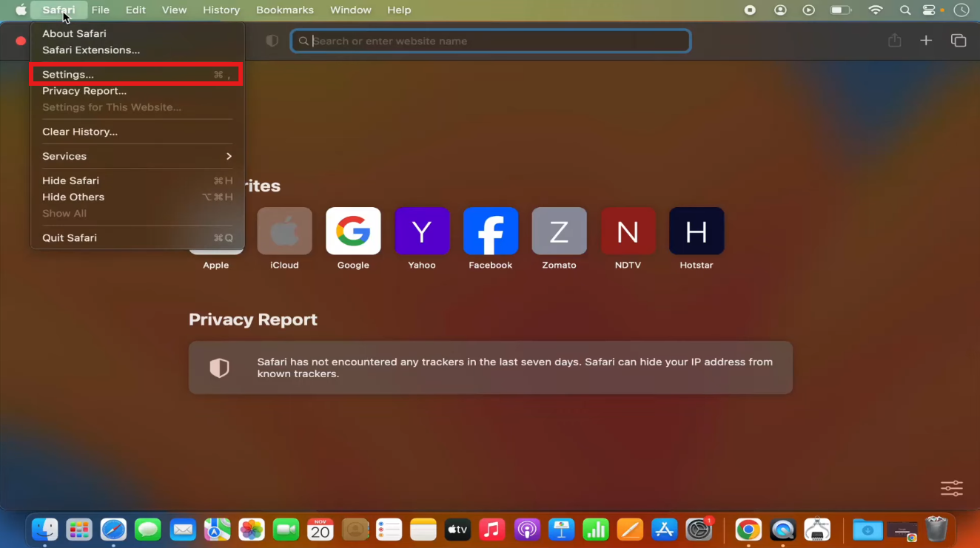Open the History menu
This screenshot has width=980, height=548.
point(221,10)
